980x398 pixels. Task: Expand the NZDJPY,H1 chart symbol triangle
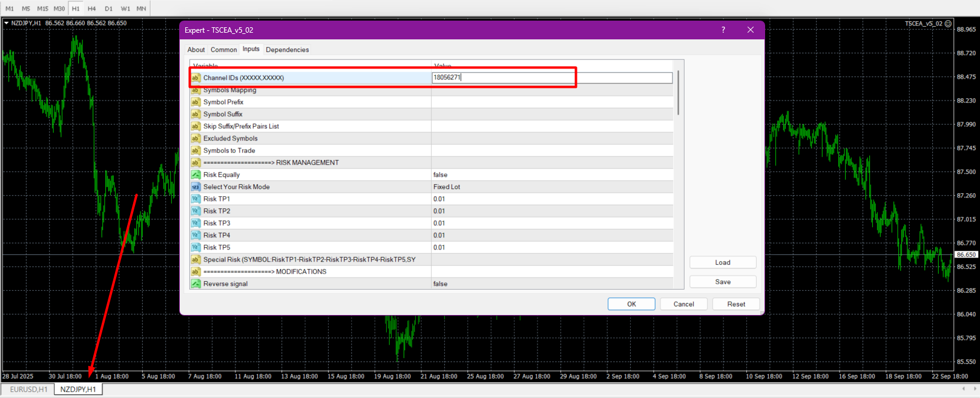tap(6, 23)
